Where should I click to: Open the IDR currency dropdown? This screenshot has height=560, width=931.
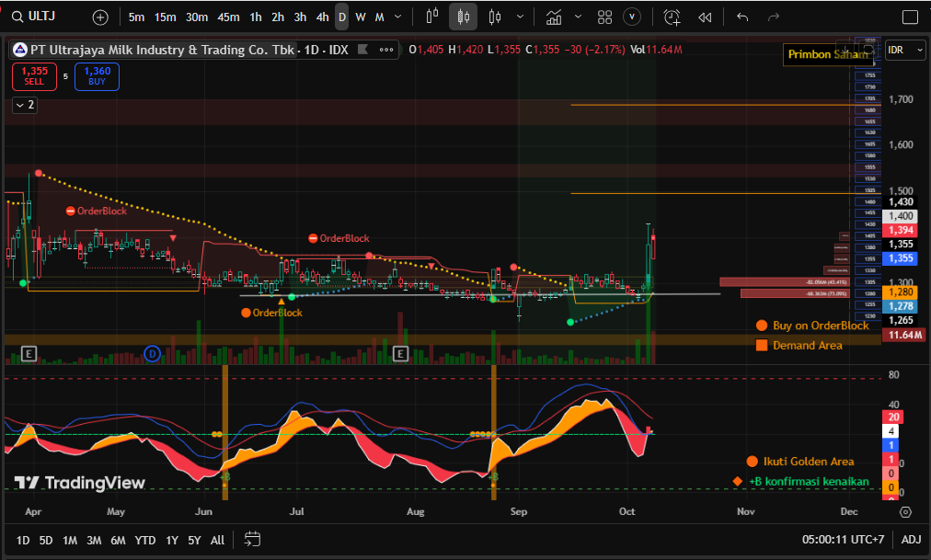click(x=905, y=51)
